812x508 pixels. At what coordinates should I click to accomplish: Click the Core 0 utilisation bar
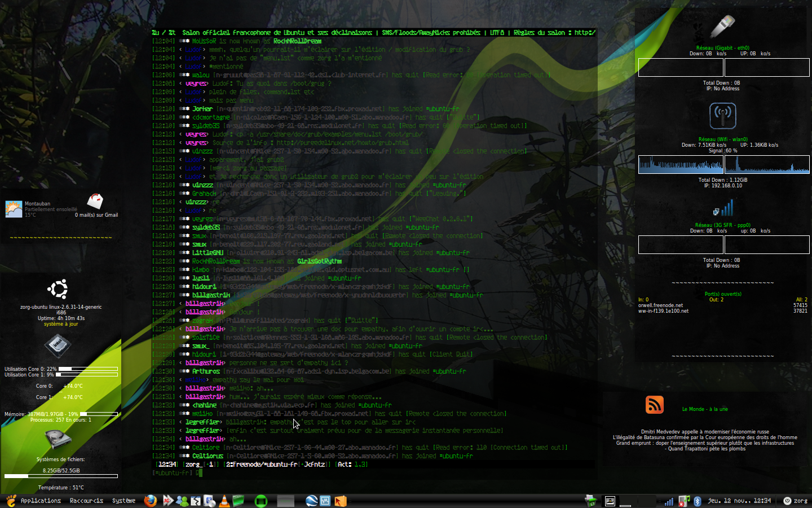88,369
